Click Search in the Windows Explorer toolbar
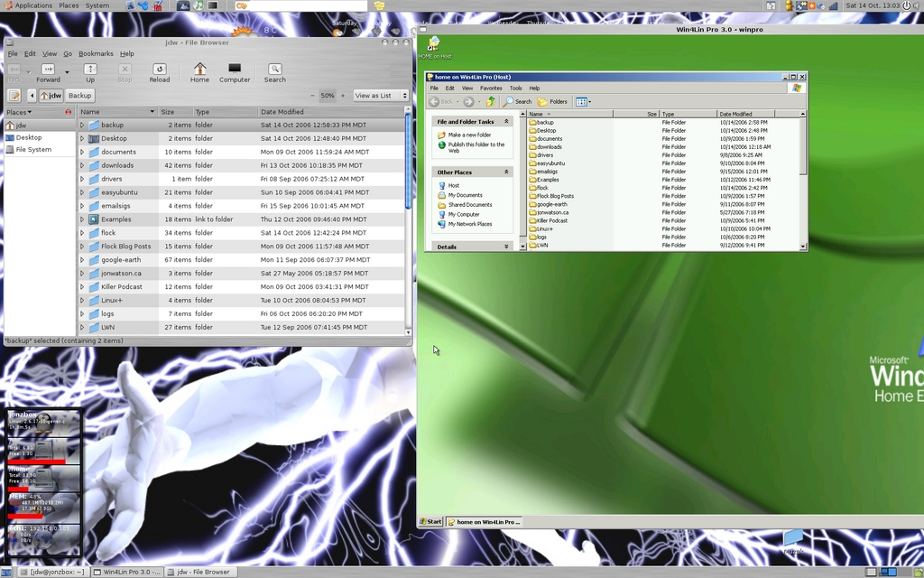 pos(518,102)
